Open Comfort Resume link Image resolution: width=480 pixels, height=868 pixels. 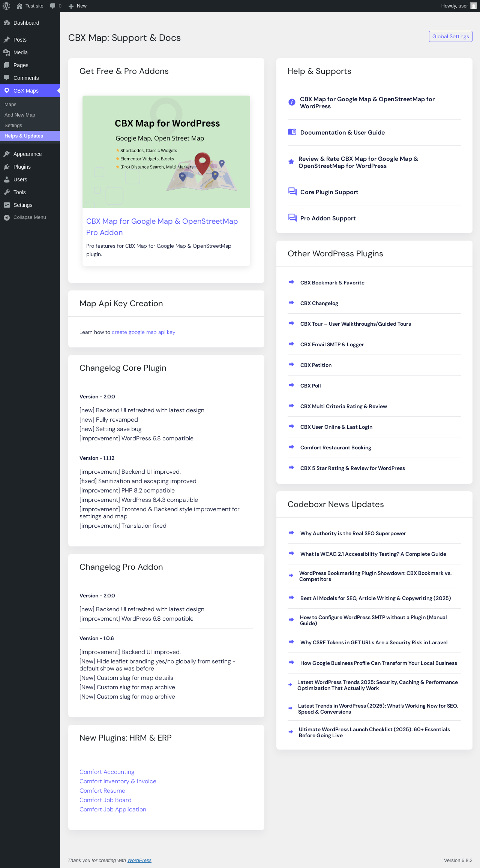(102, 790)
